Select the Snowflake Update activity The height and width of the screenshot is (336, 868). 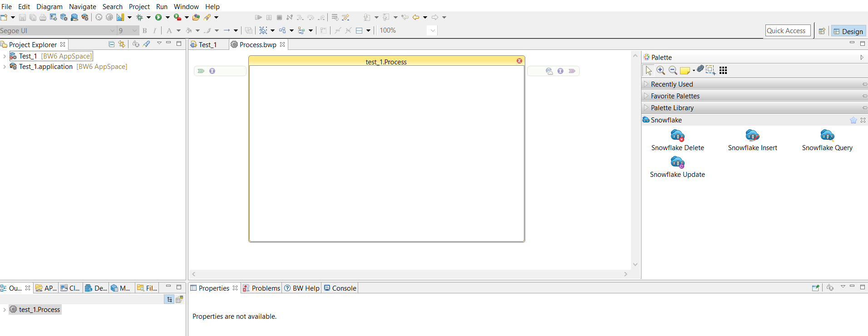pyautogui.click(x=677, y=167)
